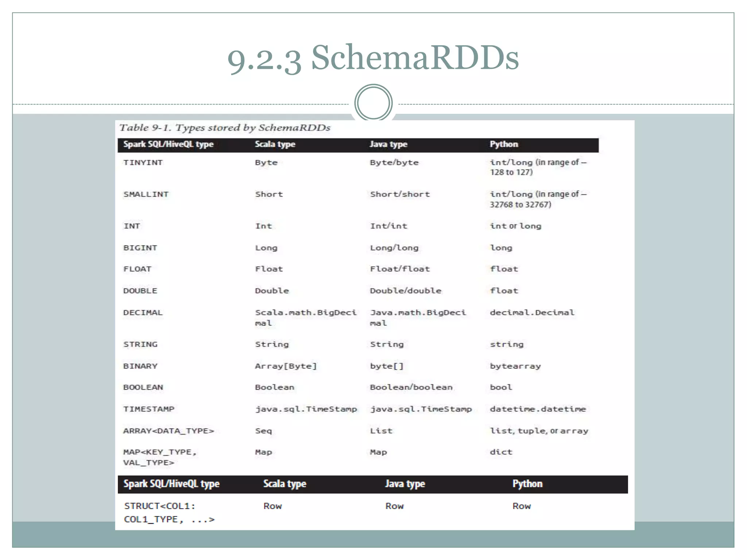Select the 'datetime.datetime' Python cell
This screenshot has height=560, width=747.
point(538,409)
